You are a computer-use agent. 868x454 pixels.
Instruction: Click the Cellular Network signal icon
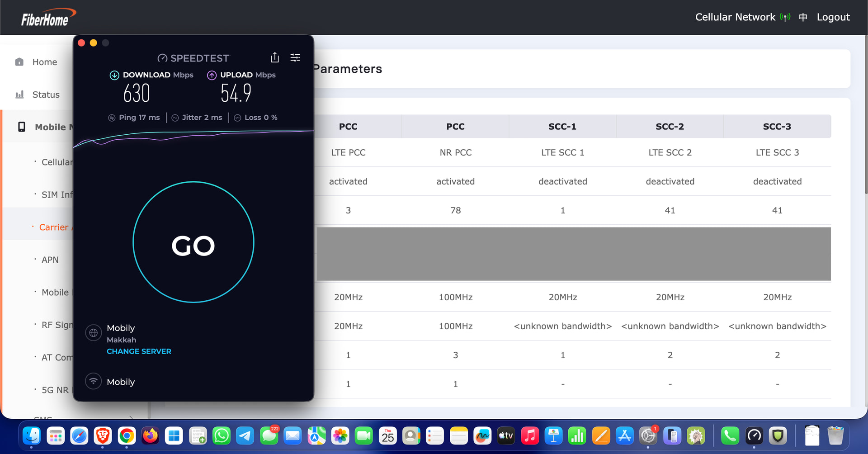pyautogui.click(x=785, y=17)
